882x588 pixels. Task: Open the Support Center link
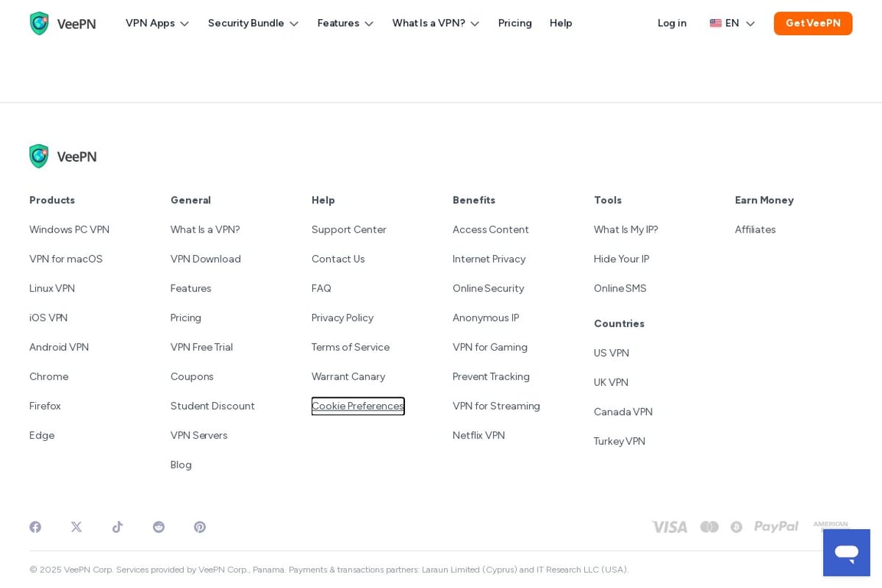[x=349, y=230]
